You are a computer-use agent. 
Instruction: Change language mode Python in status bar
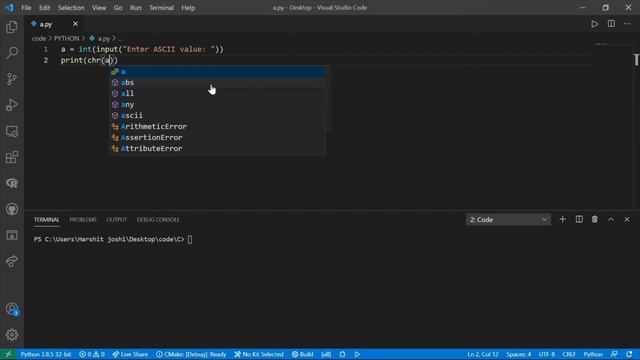point(593,354)
